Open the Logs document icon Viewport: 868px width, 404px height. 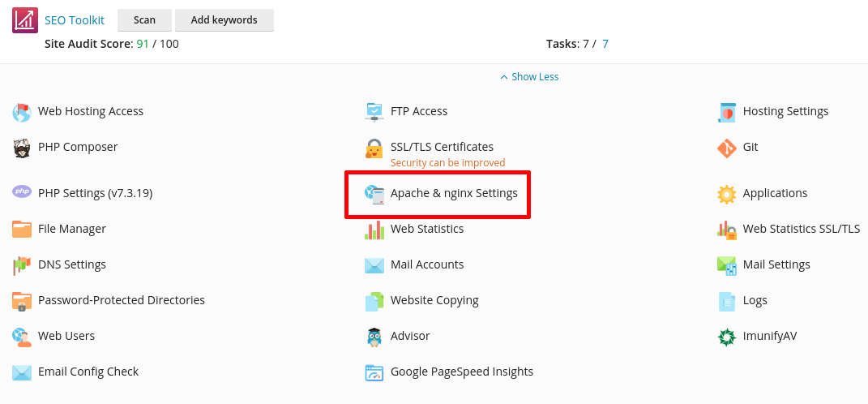point(727,301)
